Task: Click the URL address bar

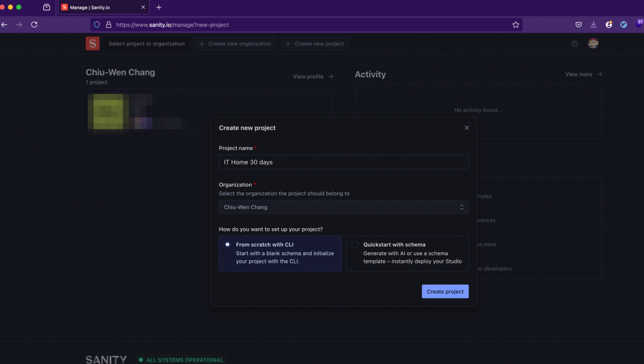Action: [306, 25]
